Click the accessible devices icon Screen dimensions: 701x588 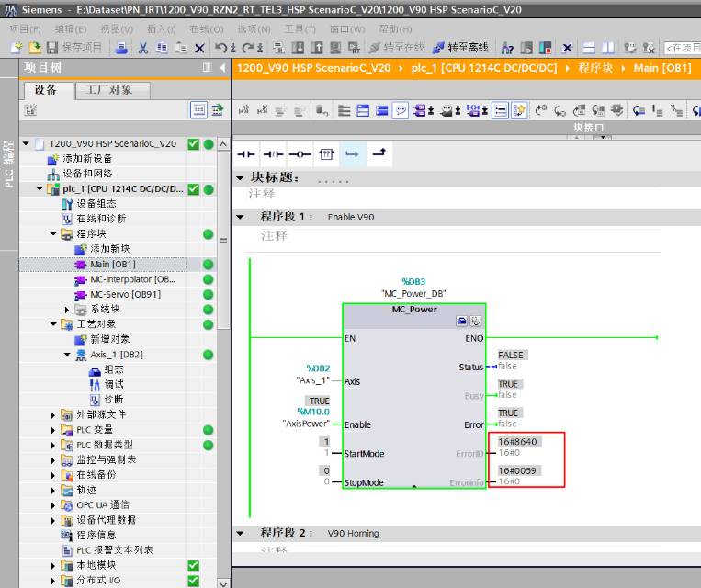[x=507, y=48]
